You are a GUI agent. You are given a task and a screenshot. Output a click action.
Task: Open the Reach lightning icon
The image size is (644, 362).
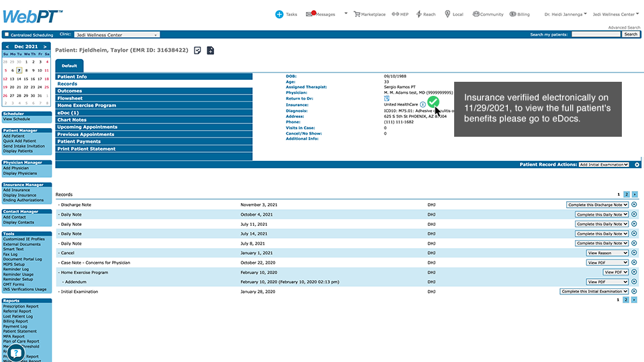click(419, 14)
